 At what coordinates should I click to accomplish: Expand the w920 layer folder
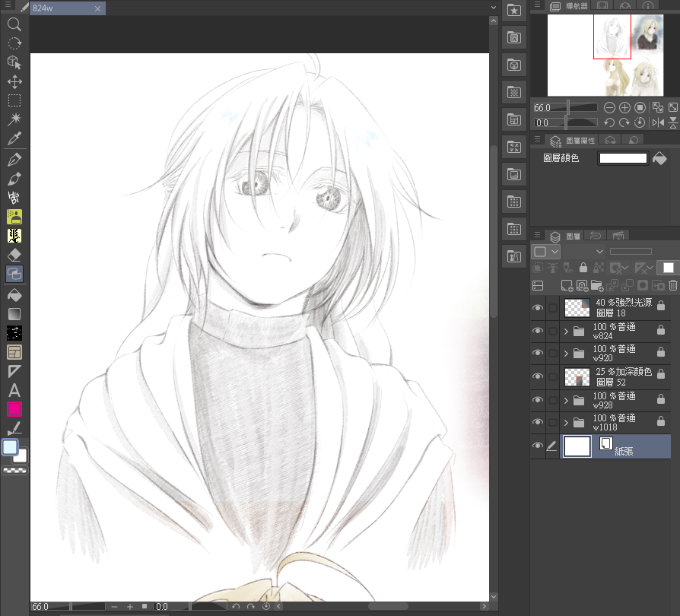(566, 354)
